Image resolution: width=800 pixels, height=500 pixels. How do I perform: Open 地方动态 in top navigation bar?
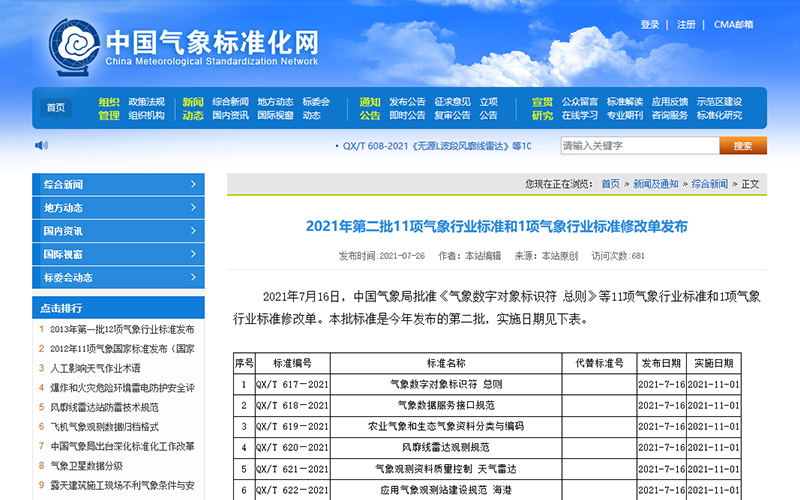click(x=276, y=102)
